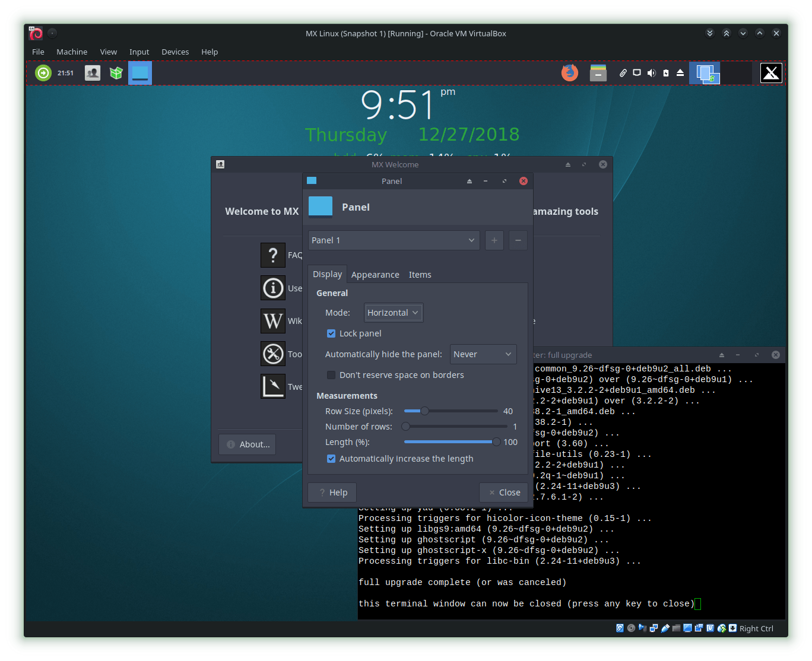The width and height of the screenshot is (812, 661).
Task: Launch Firefox from the panel
Action: click(569, 73)
